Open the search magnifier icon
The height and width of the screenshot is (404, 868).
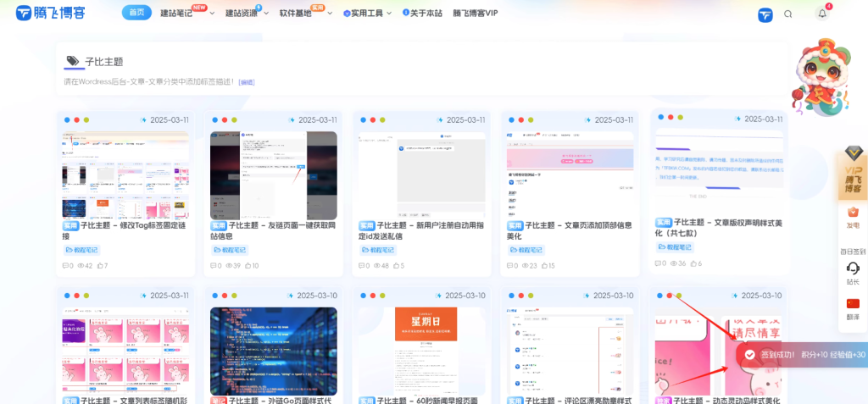pos(788,14)
